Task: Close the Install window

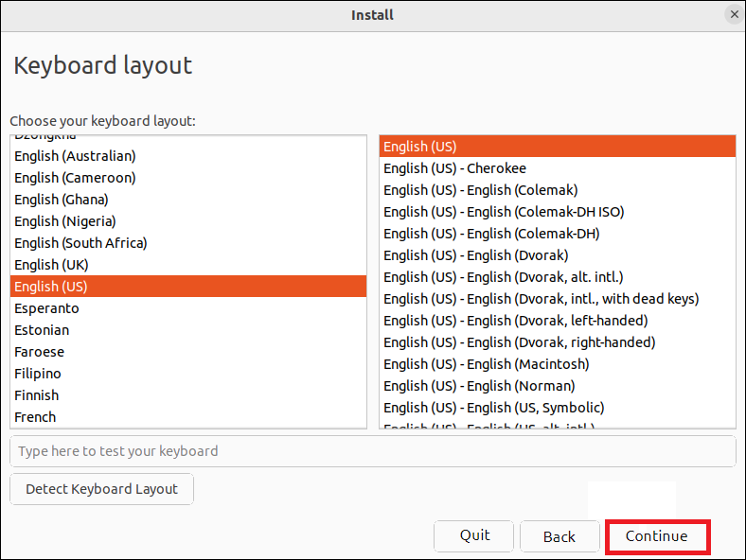Action: point(734,15)
